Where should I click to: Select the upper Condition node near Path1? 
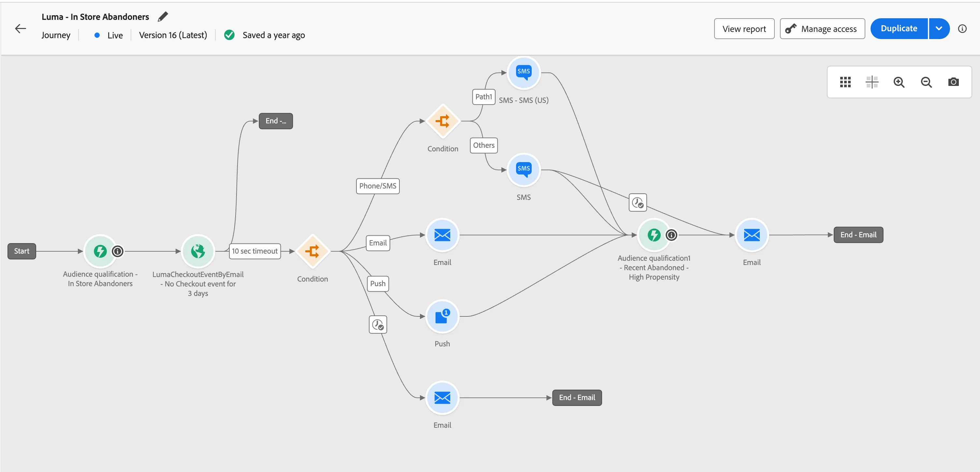tap(442, 121)
